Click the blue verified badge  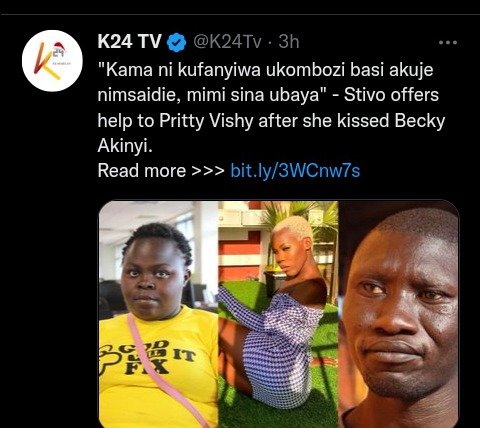pos(176,42)
